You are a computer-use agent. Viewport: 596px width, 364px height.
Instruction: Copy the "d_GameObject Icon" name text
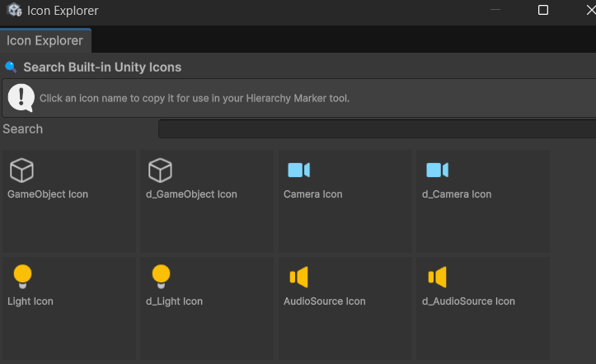pos(191,194)
